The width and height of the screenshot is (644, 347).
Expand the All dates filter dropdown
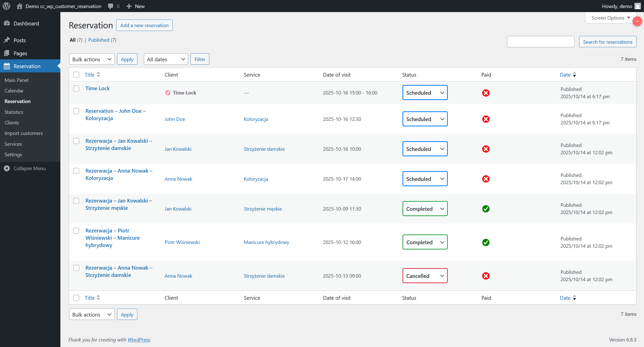166,59
